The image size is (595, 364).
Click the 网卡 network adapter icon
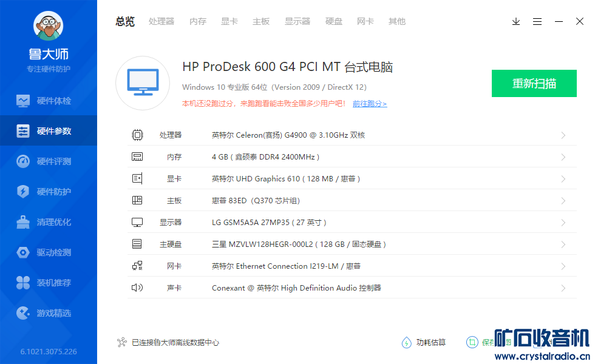[x=137, y=266]
